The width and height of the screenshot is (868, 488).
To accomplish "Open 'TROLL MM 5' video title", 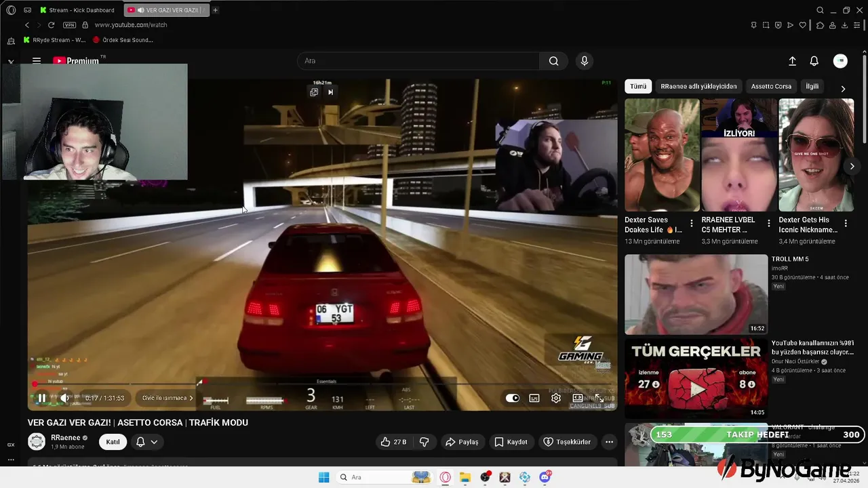I will (x=790, y=259).
